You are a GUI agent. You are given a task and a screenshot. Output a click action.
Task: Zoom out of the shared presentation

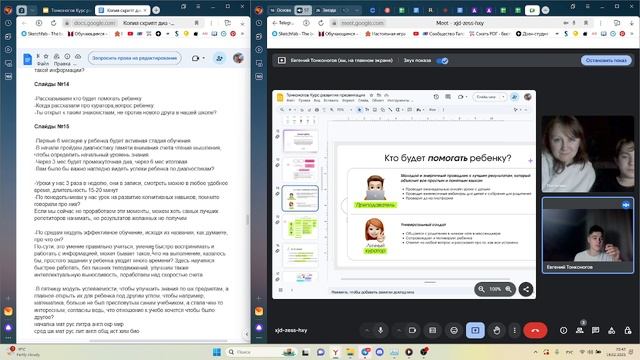(x=481, y=289)
